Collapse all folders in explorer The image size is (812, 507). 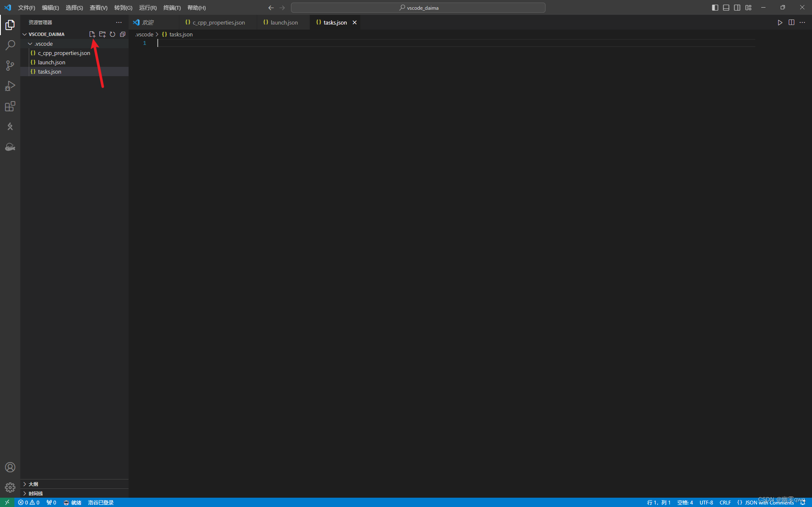[x=123, y=34]
